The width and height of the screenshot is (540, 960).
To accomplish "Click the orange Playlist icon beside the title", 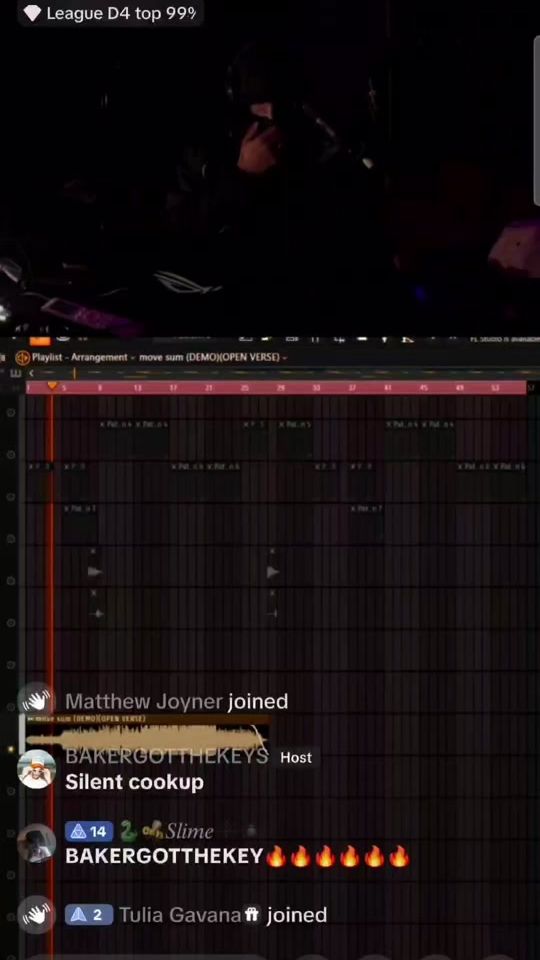I will click(x=23, y=357).
